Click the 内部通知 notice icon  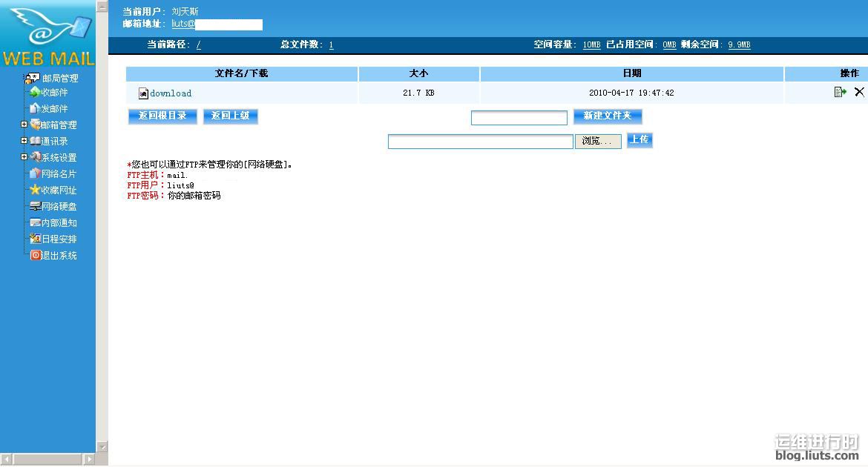pyautogui.click(x=35, y=222)
